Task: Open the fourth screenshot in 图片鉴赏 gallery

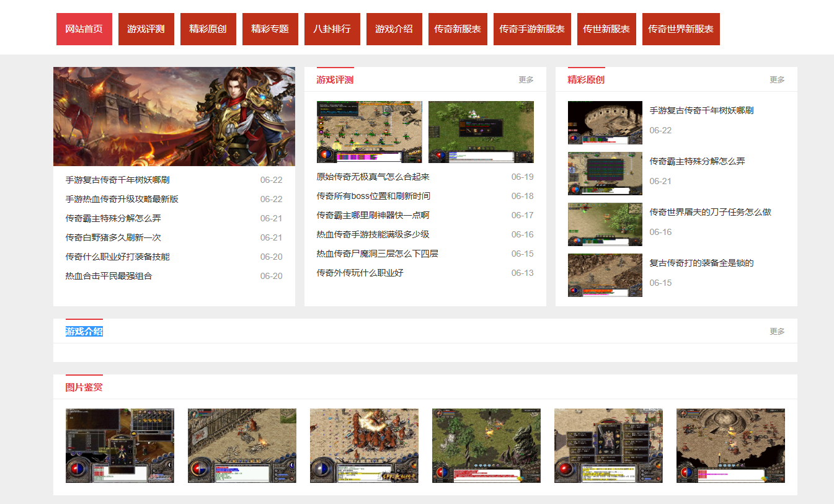Action: click(x=486, y=446)
